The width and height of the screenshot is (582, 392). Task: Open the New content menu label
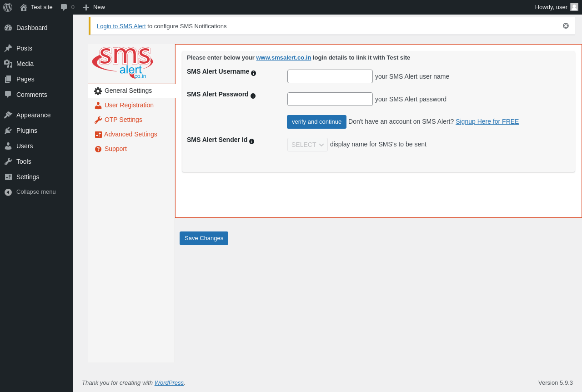point(99,7)
